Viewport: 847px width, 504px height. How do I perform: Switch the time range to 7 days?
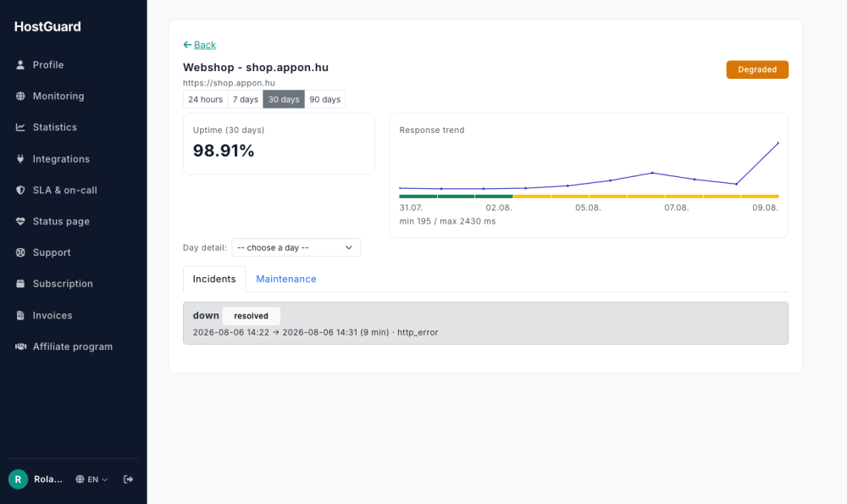[246, 99]
